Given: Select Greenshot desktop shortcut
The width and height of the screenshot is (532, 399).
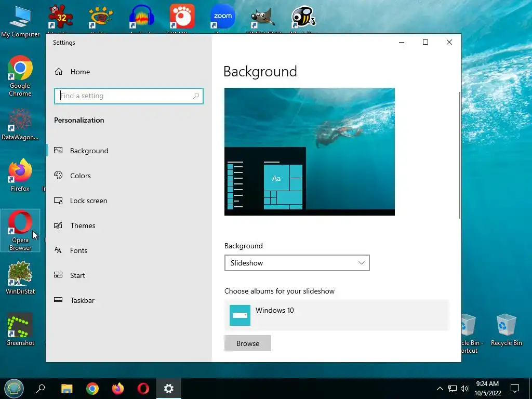Looking at the screenshot, I should click(x=20, y=329).
